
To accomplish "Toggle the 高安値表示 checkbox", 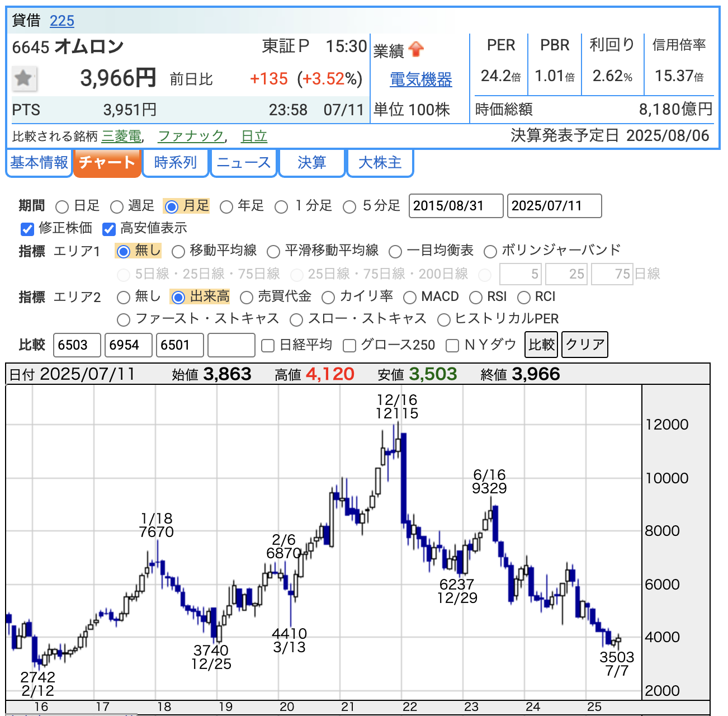I will (x=109, y=229).
